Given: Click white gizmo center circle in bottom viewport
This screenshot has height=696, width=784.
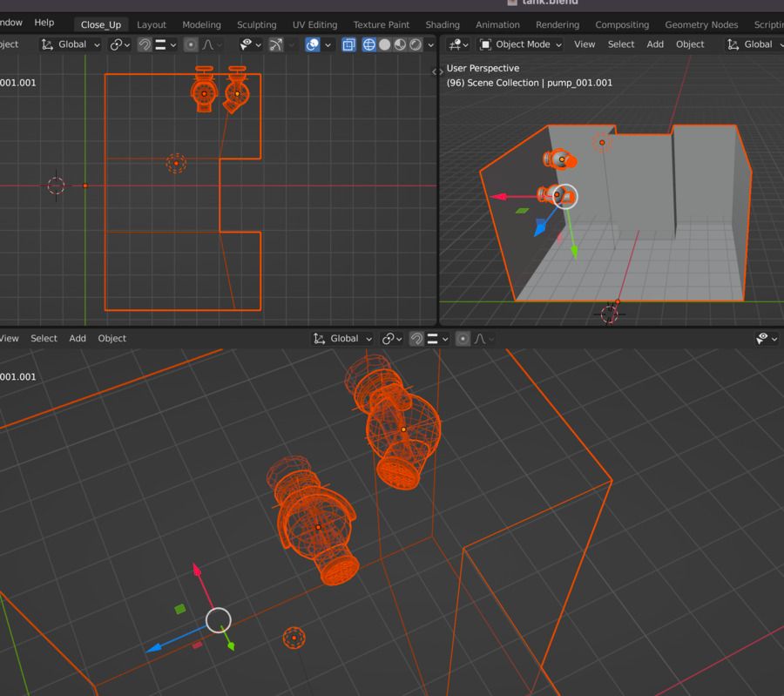Looking at the screenshot, I should click(219, 620).
